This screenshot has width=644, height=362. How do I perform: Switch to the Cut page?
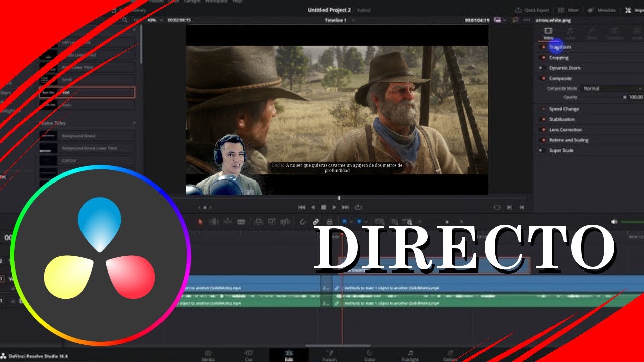(248, 356)
